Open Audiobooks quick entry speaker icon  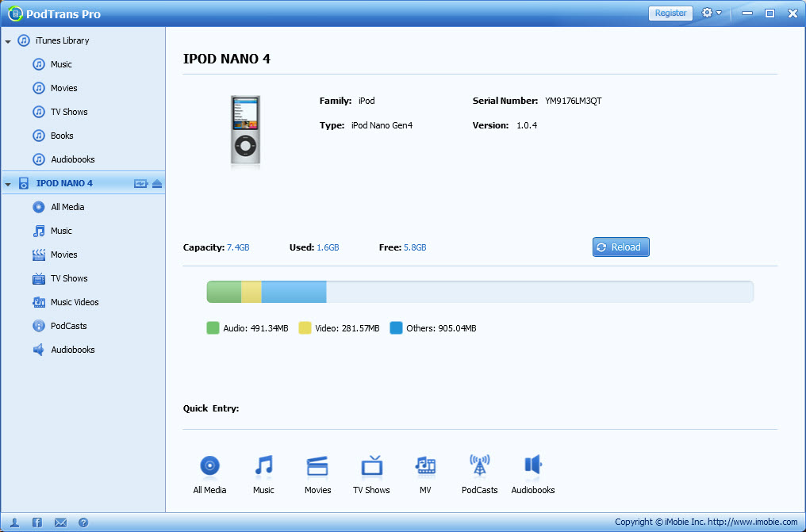[532, 466]
